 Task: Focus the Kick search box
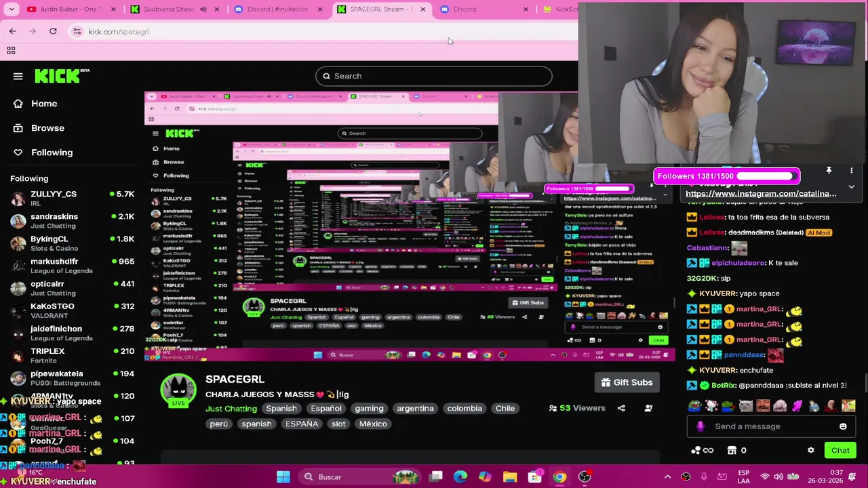point(434,76)
